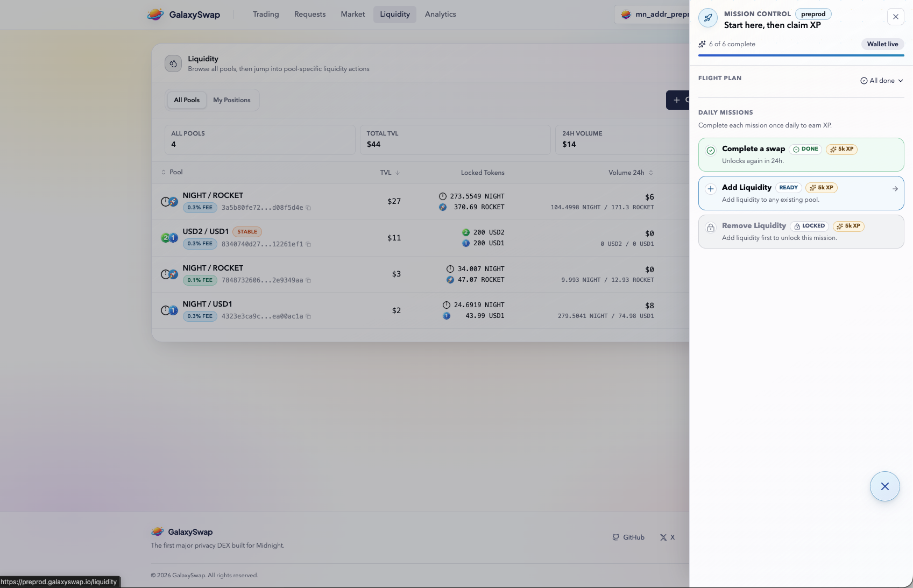Click the GalaxySwap planet logo in header

155,15
